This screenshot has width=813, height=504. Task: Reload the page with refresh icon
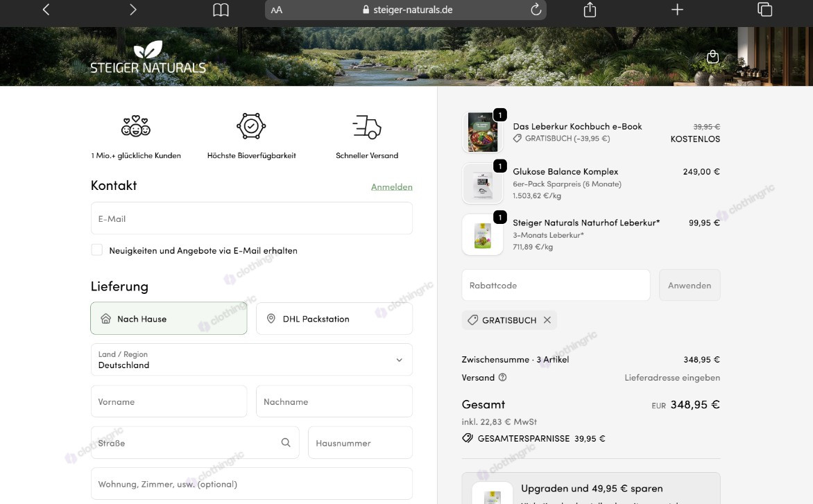[x=536, y=9]
